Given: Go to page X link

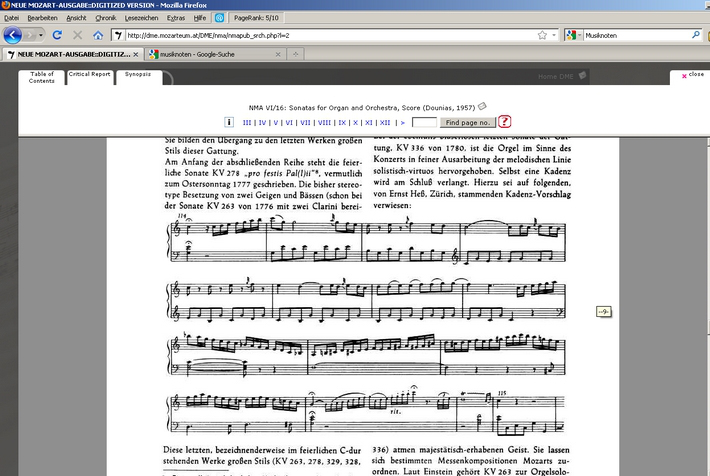Looking at the screenshot, I should [355, 122].
